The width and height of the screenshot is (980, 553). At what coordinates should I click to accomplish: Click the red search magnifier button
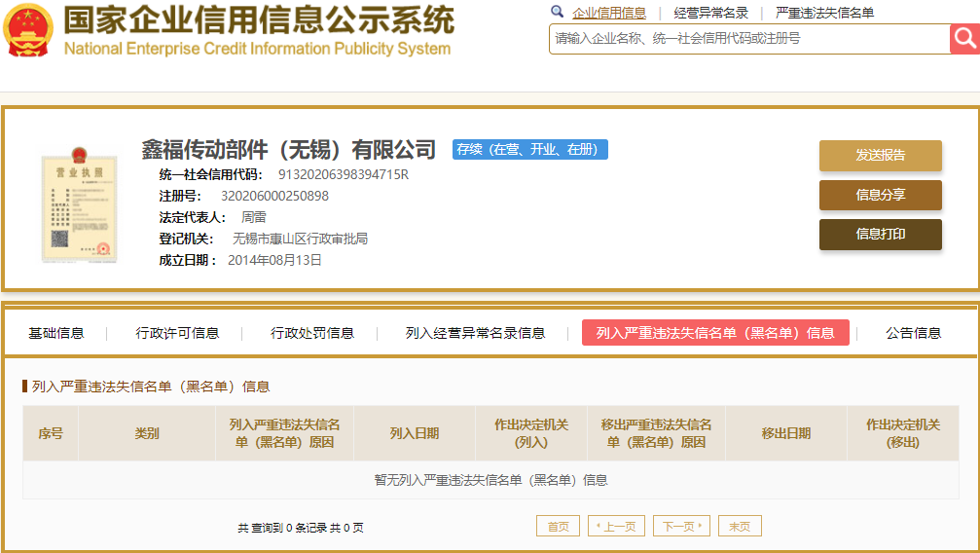pos(965,39)
